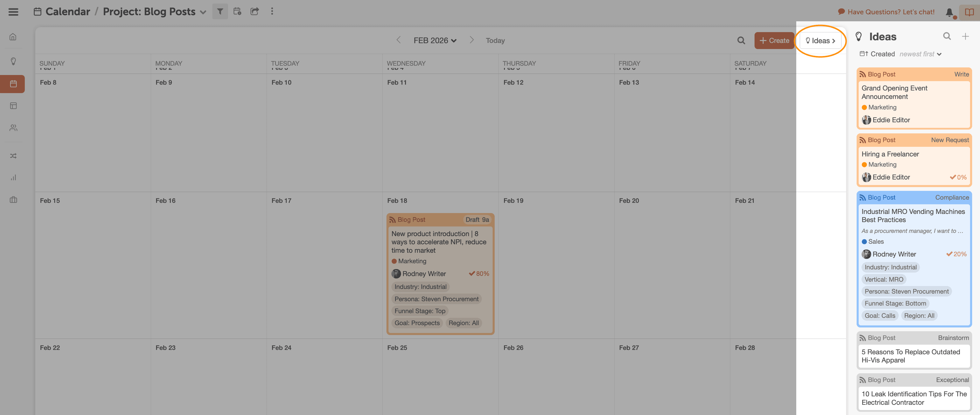Toggle the help book icon top right
The image size is (980, 415).
[969, 12]
